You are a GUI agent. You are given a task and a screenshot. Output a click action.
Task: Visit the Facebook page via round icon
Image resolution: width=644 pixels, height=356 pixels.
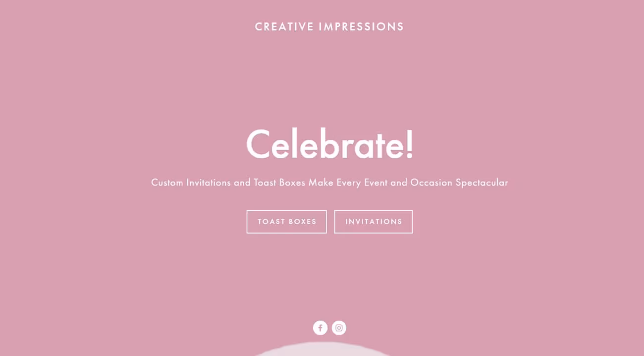[x=320, y=328]
